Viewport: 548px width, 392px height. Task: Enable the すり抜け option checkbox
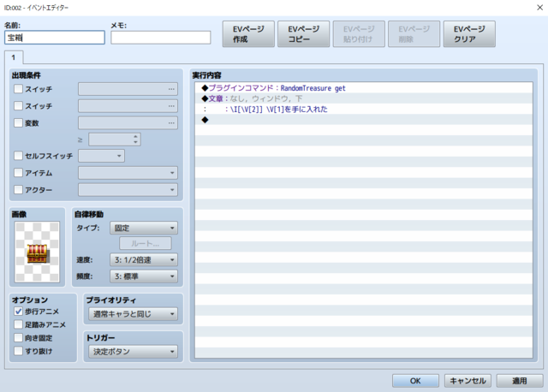click(x=18, y=351)
